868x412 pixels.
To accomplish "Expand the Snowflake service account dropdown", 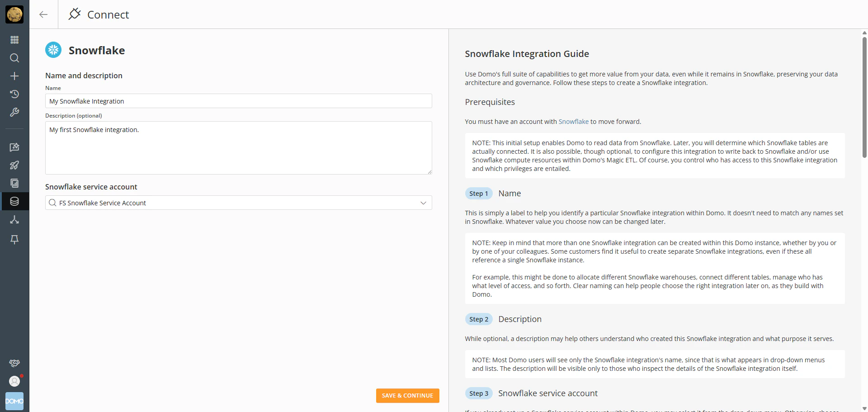I will 423,203.
